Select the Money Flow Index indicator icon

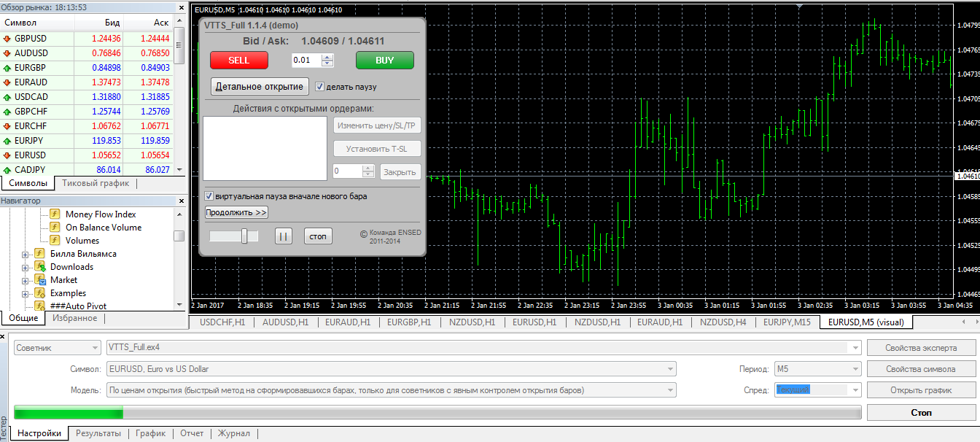pos(55,214)
